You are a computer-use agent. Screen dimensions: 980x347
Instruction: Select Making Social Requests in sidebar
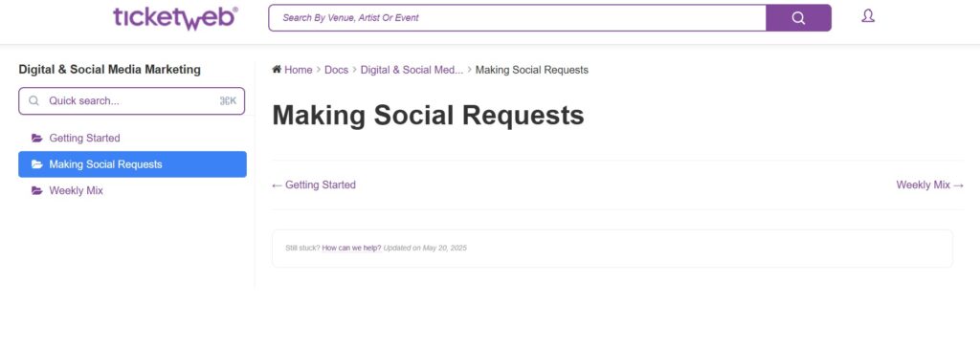click(x=132, y=164)
